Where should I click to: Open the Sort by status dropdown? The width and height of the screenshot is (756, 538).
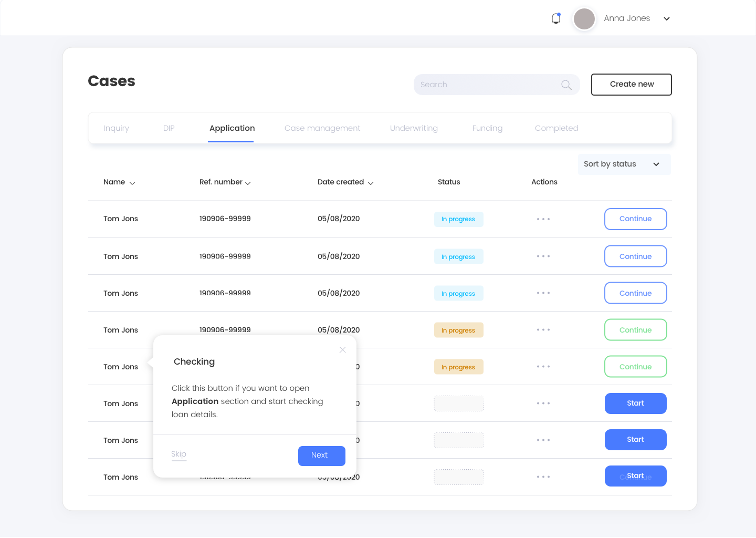624,164
